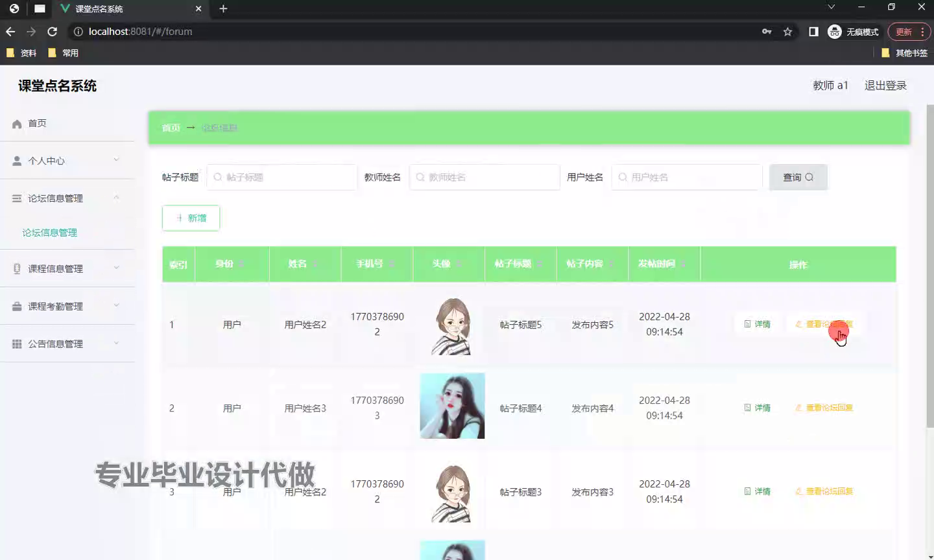Click the 首页 breadcrumb link
This screenshot has height=560, width=934.
click(x=171, y=128)
